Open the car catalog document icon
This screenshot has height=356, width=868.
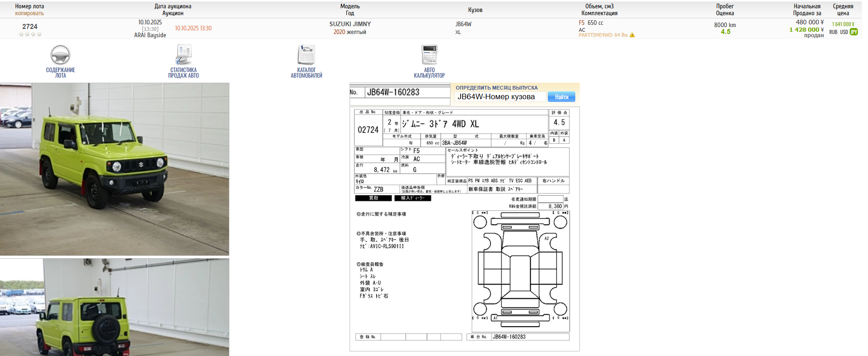(306, 55)
